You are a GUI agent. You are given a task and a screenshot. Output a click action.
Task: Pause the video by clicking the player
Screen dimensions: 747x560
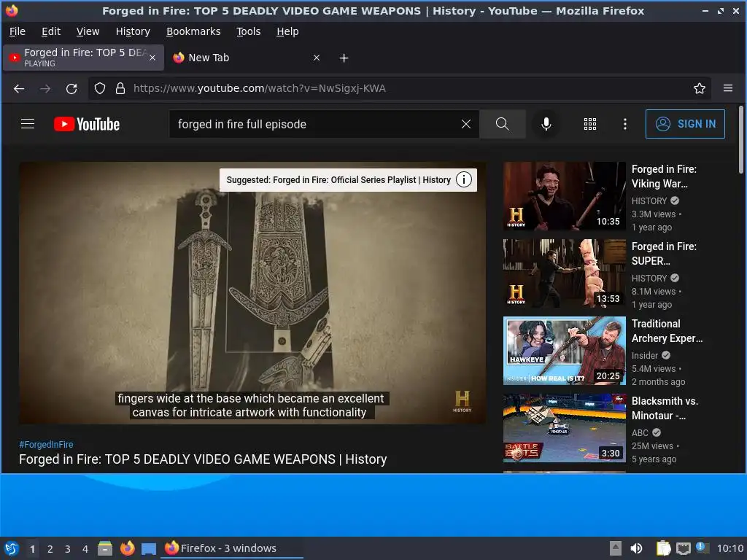pyautogui.click(x=252, y=293)
